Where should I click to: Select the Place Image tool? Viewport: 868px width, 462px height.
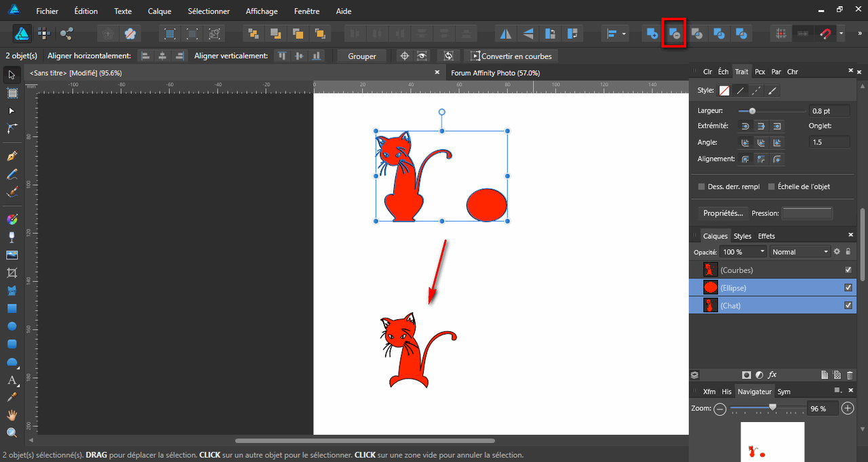click(12, 255)
